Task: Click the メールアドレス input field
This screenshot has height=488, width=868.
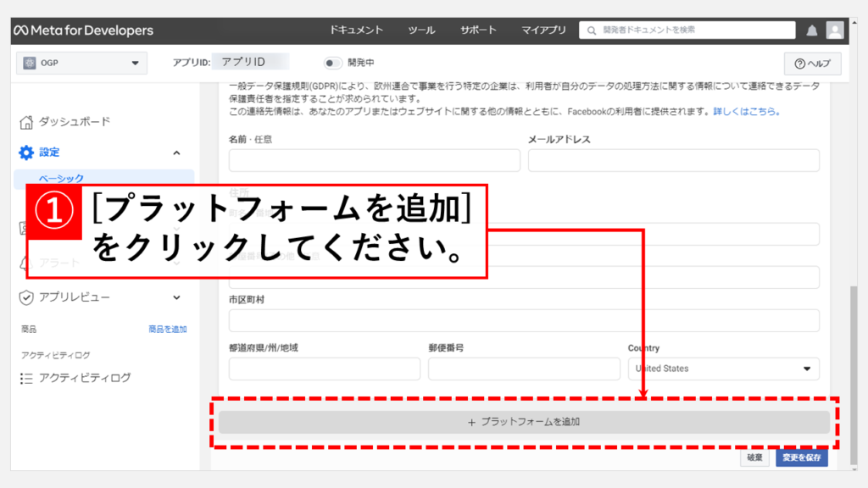Action: click(673, 160)
